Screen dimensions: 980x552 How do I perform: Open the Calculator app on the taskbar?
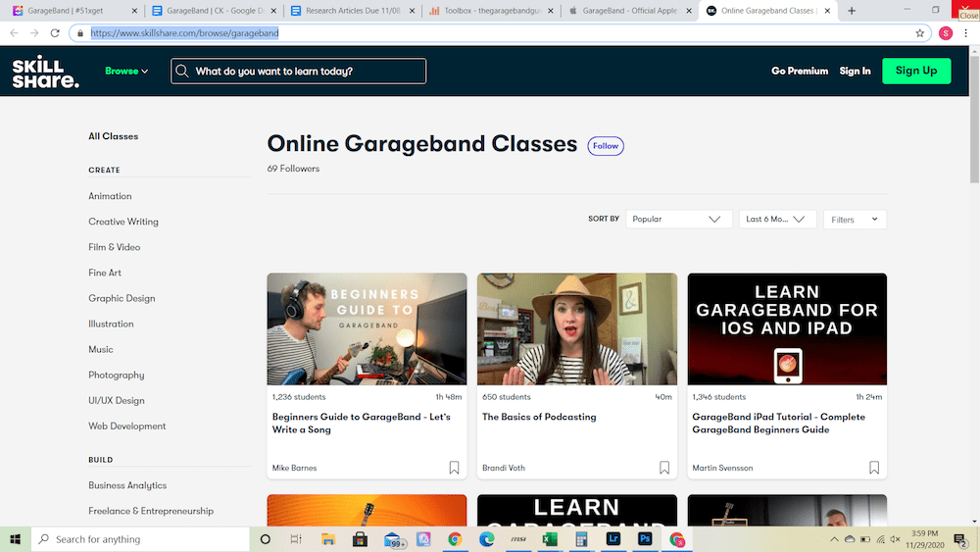581,539
